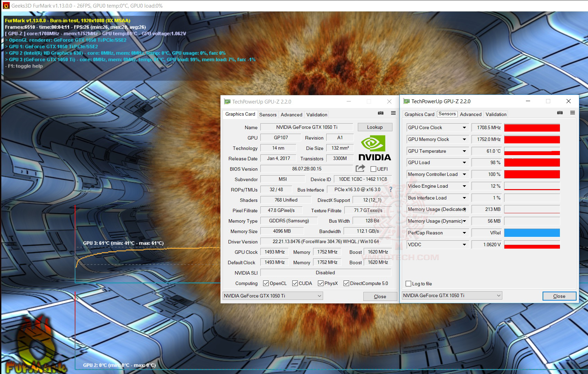Click the GPU Temperature 61.0 °C value
The width and height of the screenshot is (588, 374).
pos(486,151)
